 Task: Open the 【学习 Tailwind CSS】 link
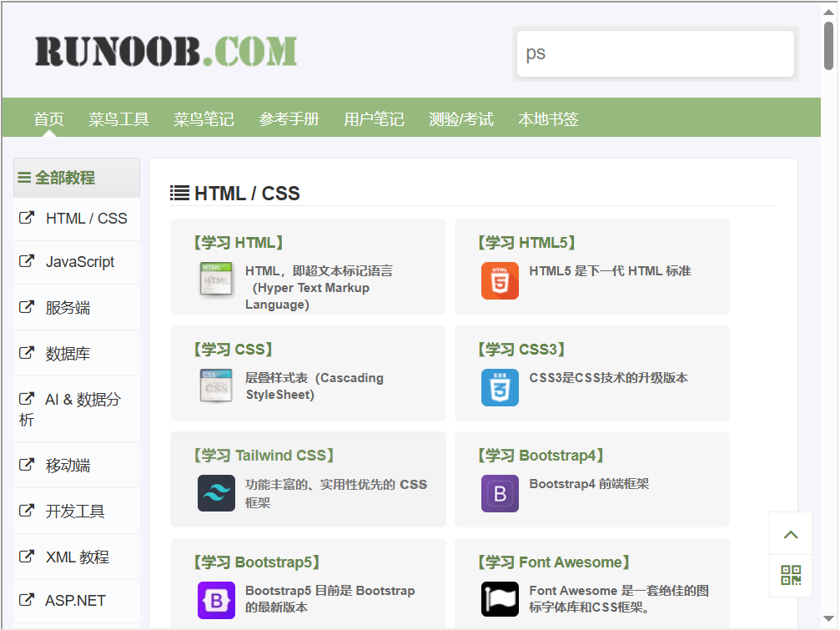[264, 456]
